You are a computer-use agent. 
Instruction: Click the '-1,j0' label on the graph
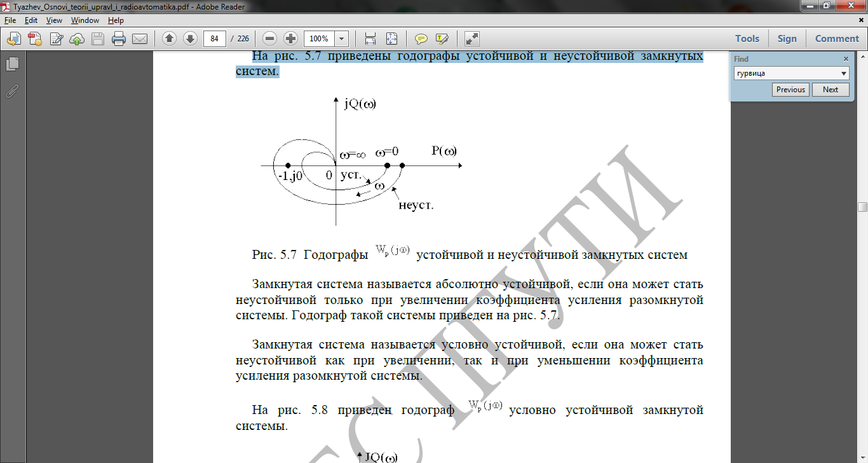290,176
